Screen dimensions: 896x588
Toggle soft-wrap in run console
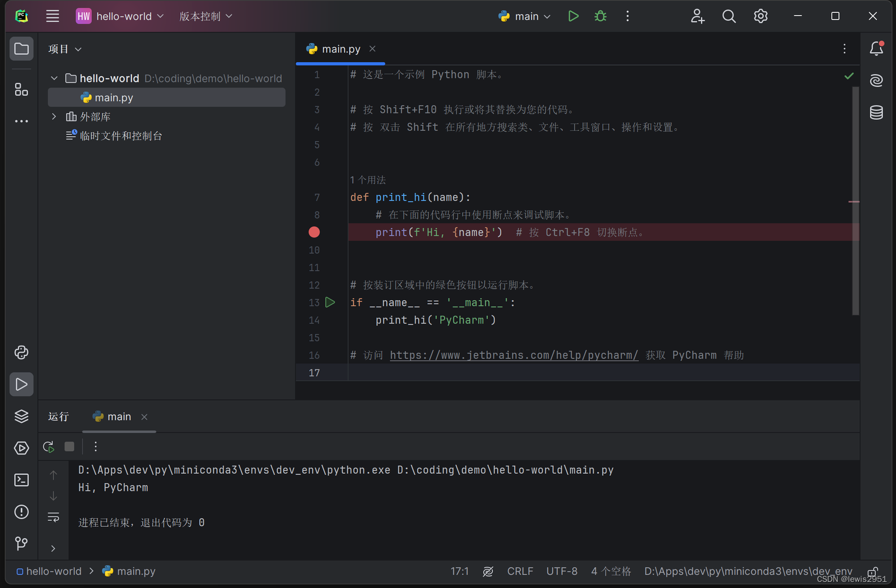coord(53,517)
